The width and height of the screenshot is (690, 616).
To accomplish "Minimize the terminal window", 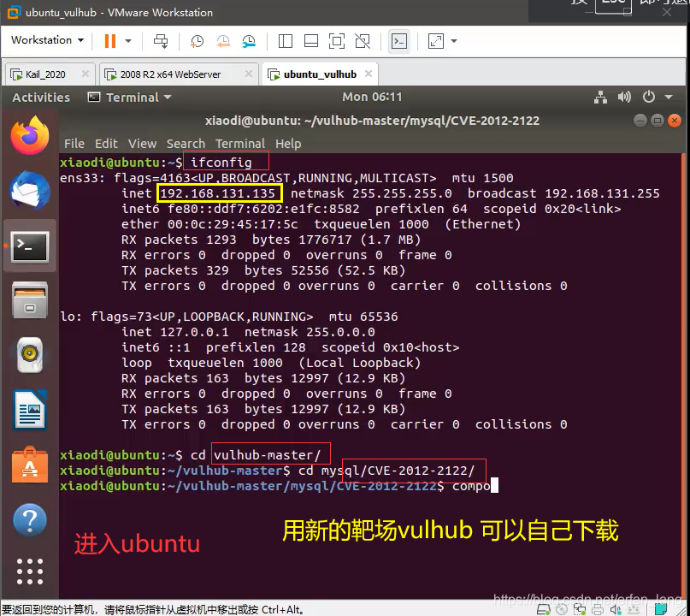I will (x=640, y=121).
